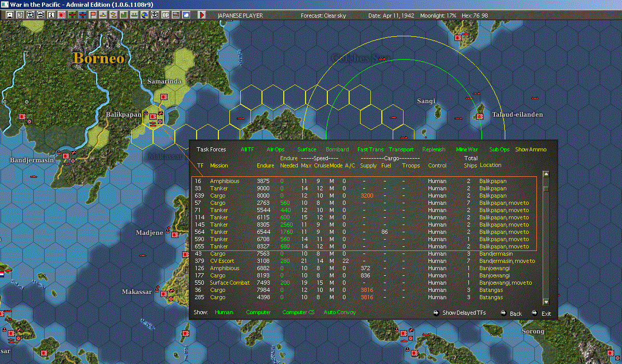The image size is (622, 364).
Task: Click the crosshair target toolbar icon
Action: [x=155, y=15]
